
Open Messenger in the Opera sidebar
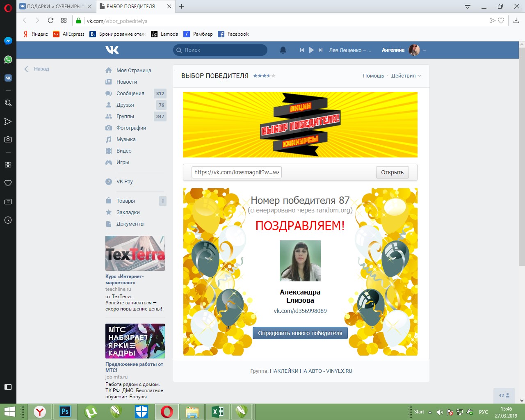tap(8, 41)
